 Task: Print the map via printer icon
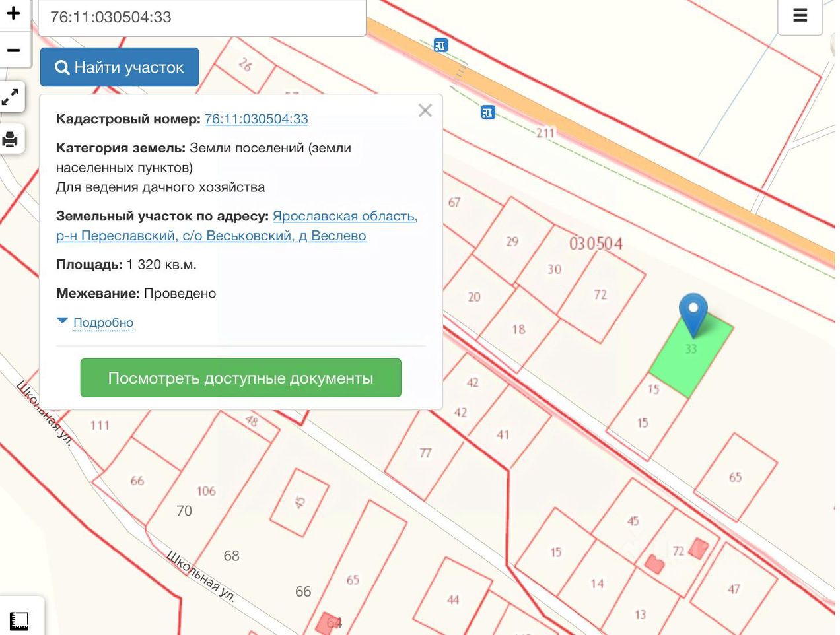11,139
